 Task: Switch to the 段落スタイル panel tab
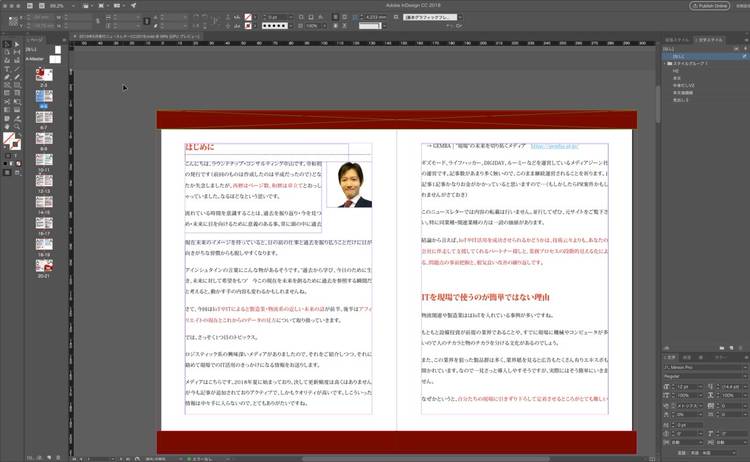click(x=678, y=39)
